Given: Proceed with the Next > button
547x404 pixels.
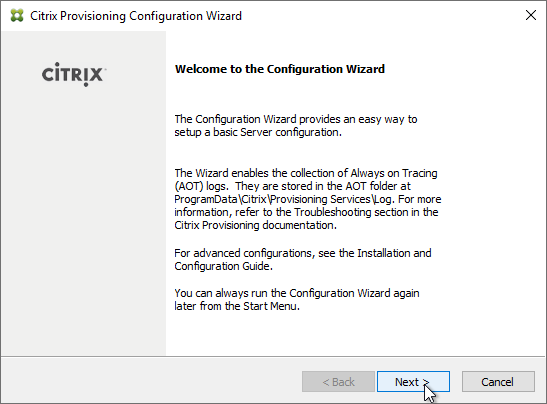Looking at the screenshot, I should click(x=413, y=382).
